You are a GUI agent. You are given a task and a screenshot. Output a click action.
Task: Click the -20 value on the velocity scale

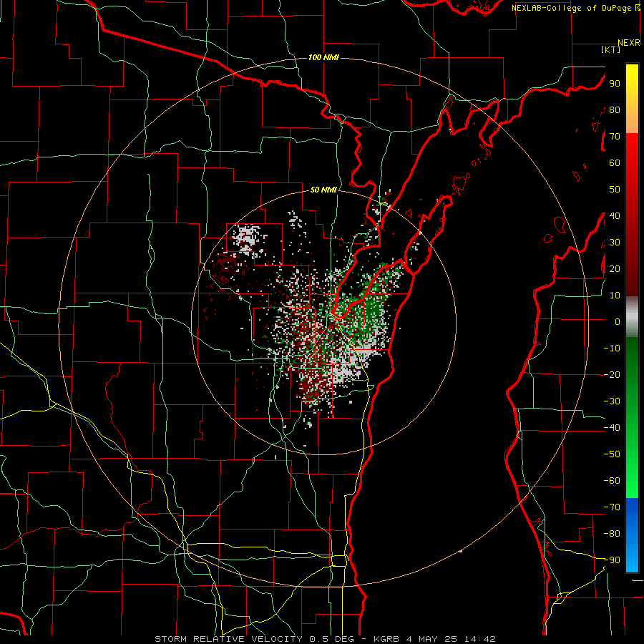pos(612,374)
